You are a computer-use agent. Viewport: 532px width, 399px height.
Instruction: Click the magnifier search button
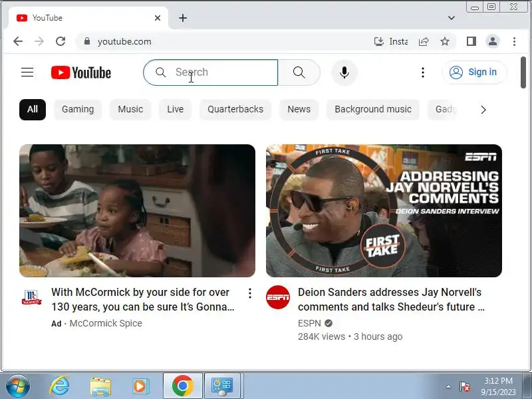pos(299,72)
